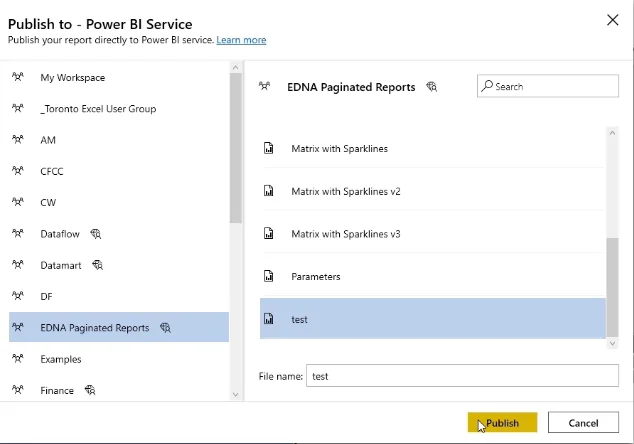
Task: Click the premium diamond icon next to Dataflow
Action: [96, 234]
